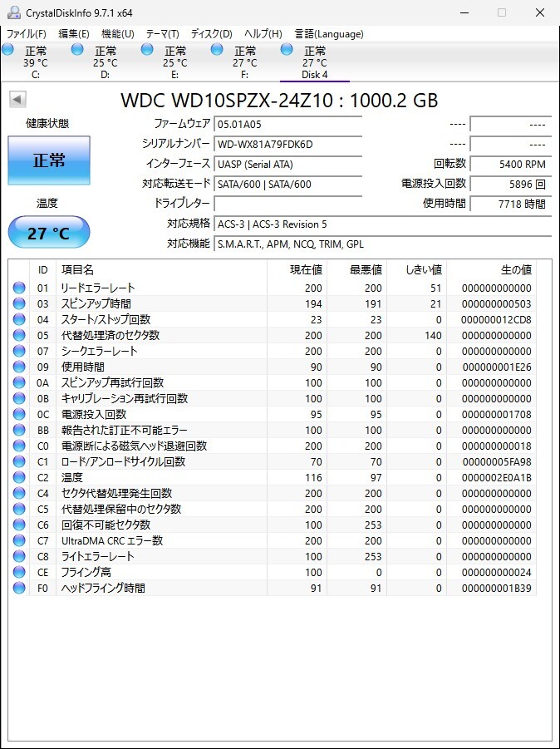Click raw value 000000012CD8
This screenshot has height=749, width=560.
click(496, 319)
